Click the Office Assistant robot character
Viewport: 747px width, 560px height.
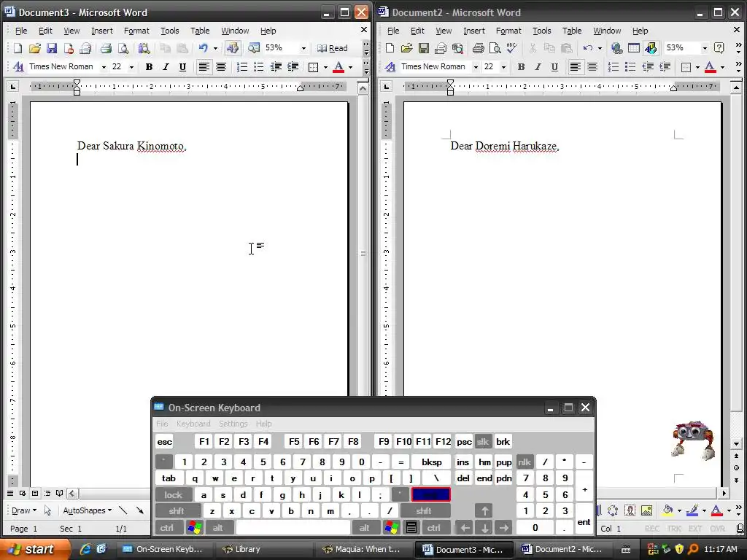[x=694, y=440]
